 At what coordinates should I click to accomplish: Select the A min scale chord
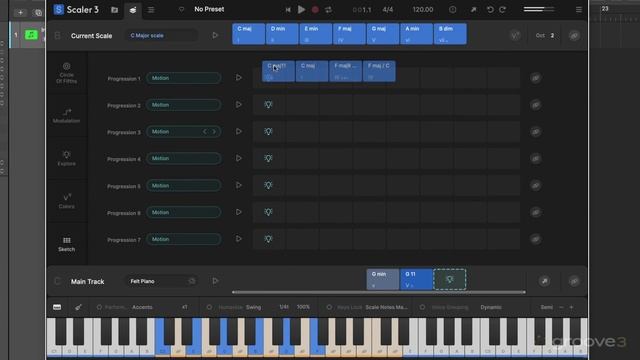[416, 34]
